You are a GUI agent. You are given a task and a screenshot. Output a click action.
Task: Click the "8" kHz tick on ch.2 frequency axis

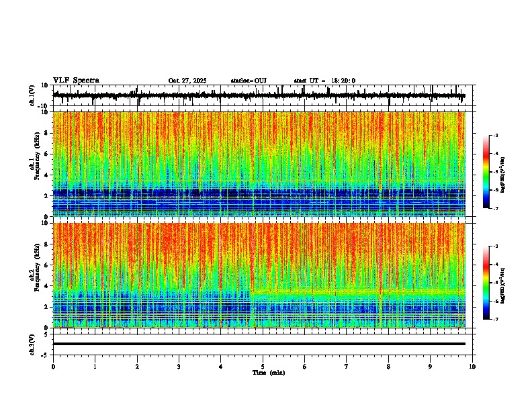pyautogui.click(x=46, y=244)
